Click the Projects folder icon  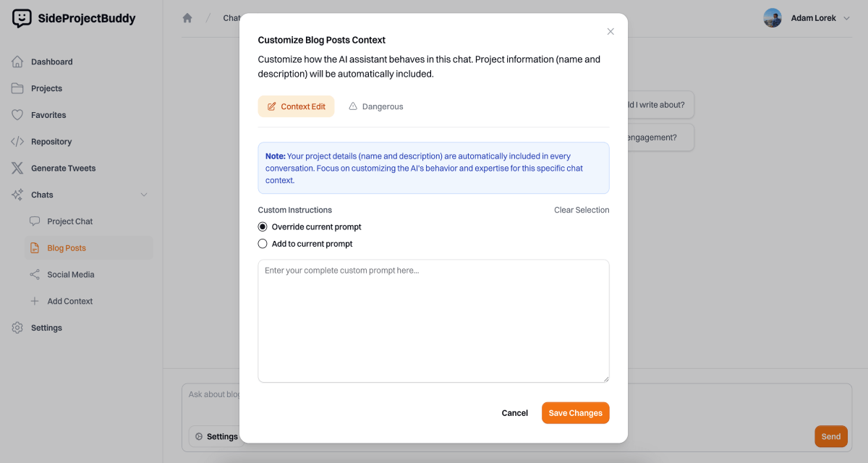point(17,88)
